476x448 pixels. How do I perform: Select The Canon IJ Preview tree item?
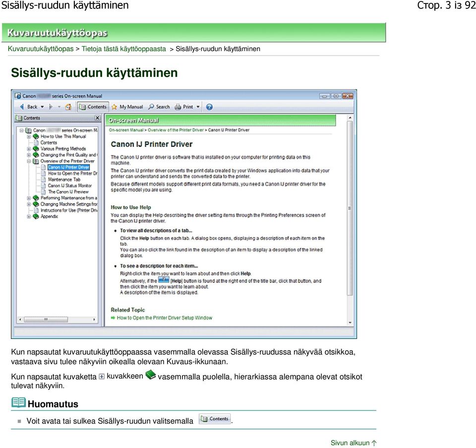[68, 192]
